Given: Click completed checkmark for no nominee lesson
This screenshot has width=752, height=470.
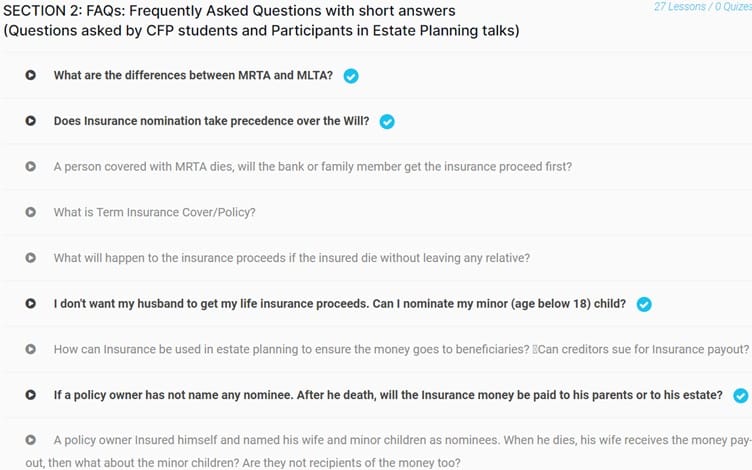Looking at the screenshot, I should tap(740, 395).
